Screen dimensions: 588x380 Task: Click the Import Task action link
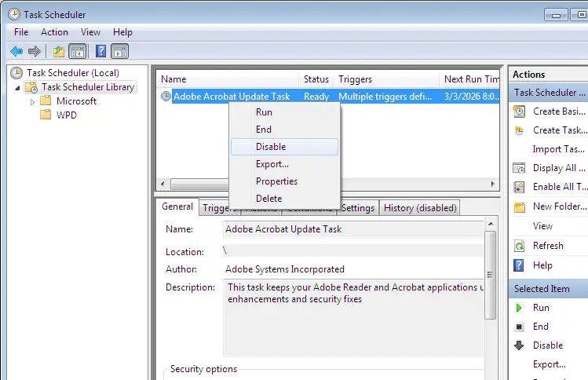(559, 149)
